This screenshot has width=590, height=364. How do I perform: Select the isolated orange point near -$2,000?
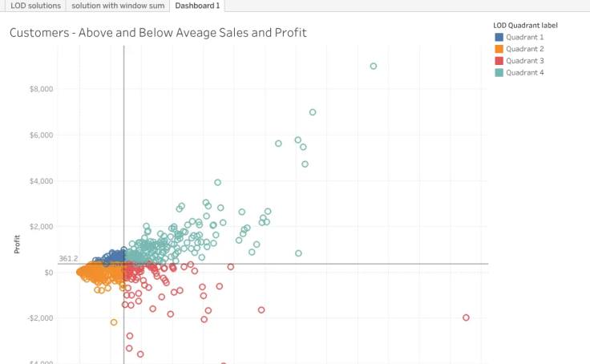(x=114, y=322)
